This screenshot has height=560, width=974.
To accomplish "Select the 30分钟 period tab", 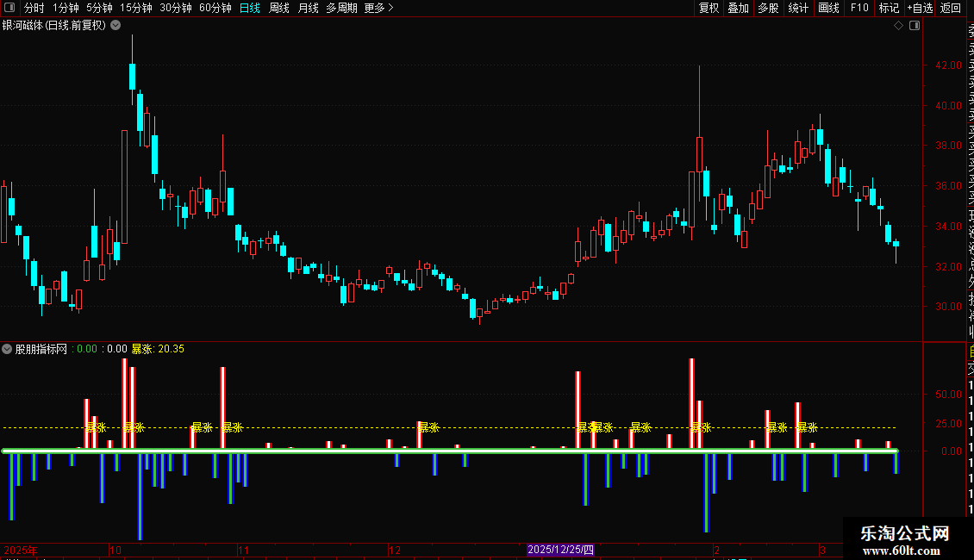I will click(x=176, y=8).
